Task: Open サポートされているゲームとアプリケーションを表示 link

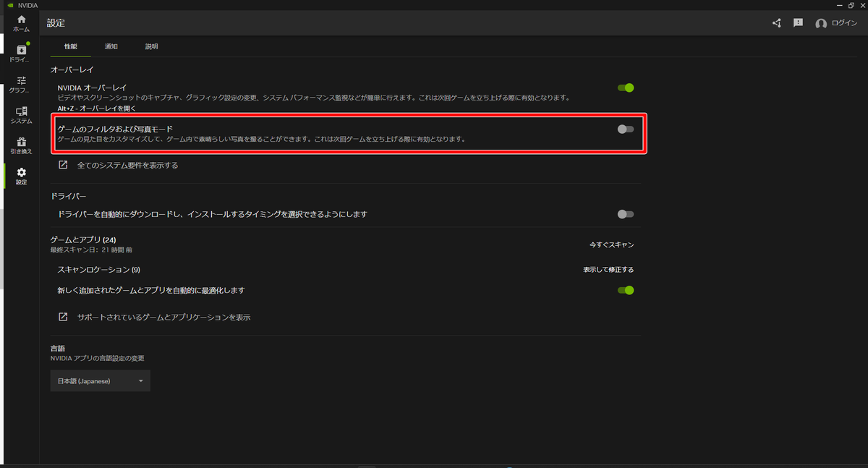Action: [163, 317]
